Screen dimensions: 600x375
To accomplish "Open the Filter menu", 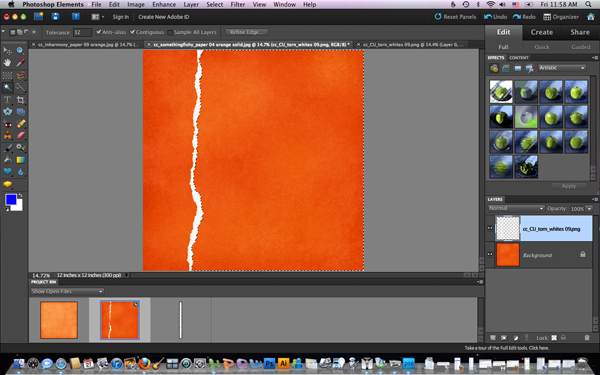I will 238,5.
